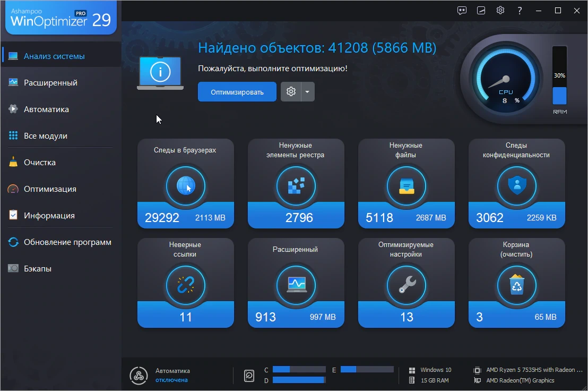Click wrench icon in Оптимизируемые настройки
Image resolution: width=588 pixels, height=391 pixels.
[407, 285]
